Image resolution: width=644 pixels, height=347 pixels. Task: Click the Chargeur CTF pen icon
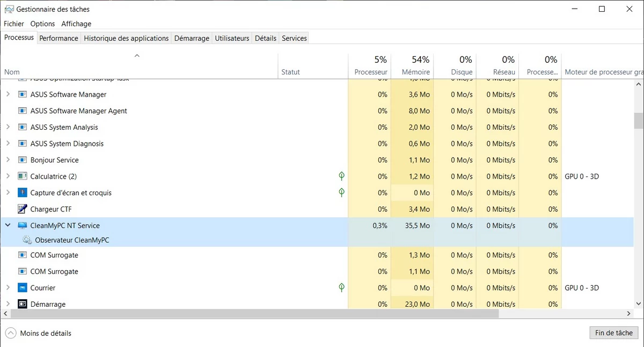(x=22, y=209)
